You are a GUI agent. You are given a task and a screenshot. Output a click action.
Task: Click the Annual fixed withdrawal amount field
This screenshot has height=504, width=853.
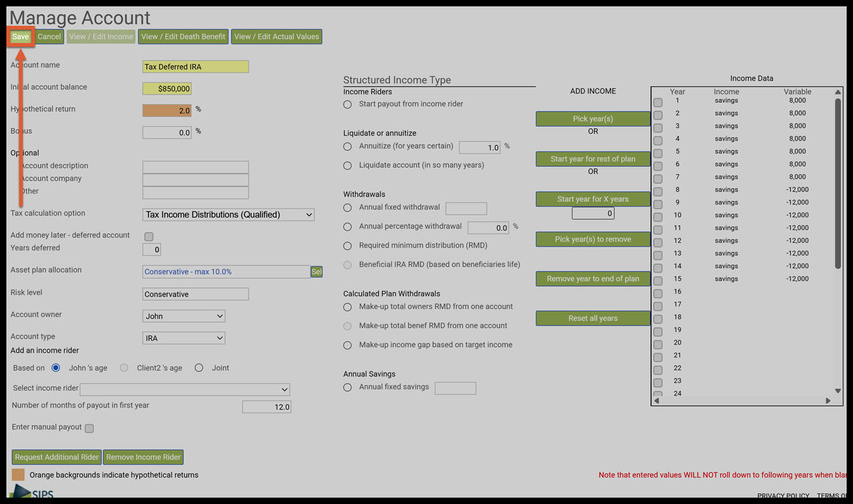click(466, 209)
